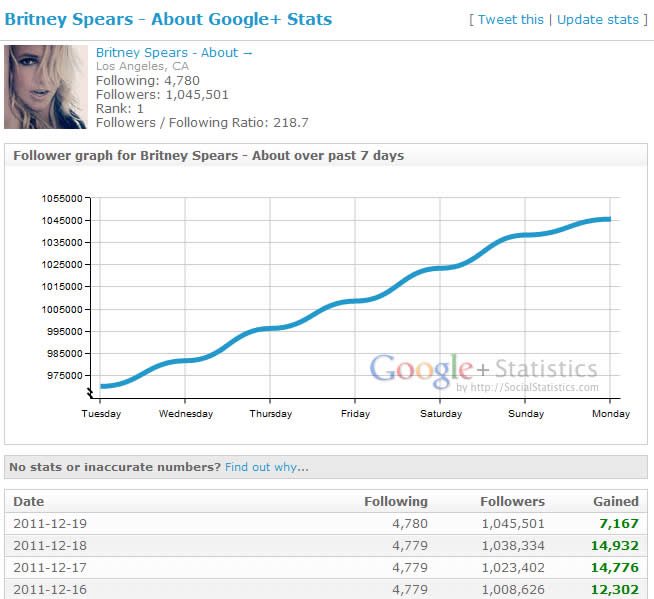Click the Wednesday x-axis label

coord(186,414)
